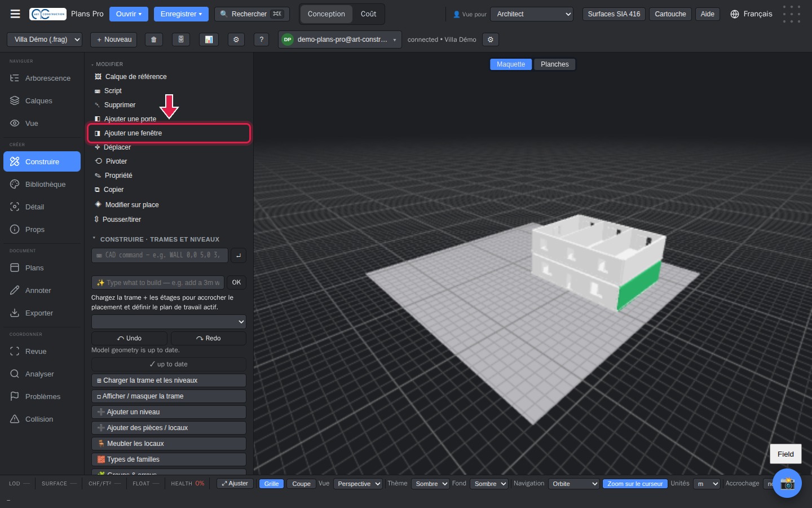Open Arborescence in the sidebar
Viewport: 812px width, 508px height.
[42, 78]
